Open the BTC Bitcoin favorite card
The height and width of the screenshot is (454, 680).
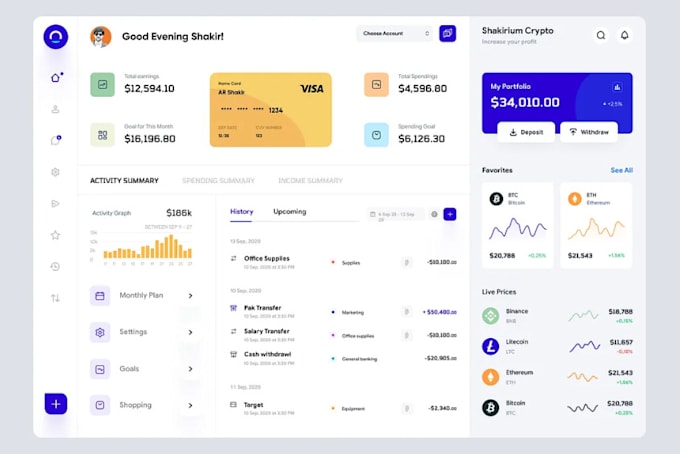518,225
